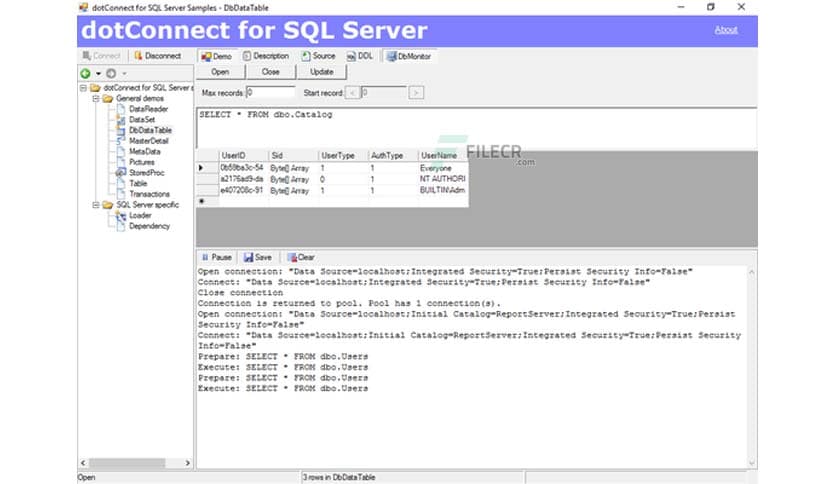This screenshot has width=836, height=484.
Task: Click the Max records input field
Action: click(270, 92)
